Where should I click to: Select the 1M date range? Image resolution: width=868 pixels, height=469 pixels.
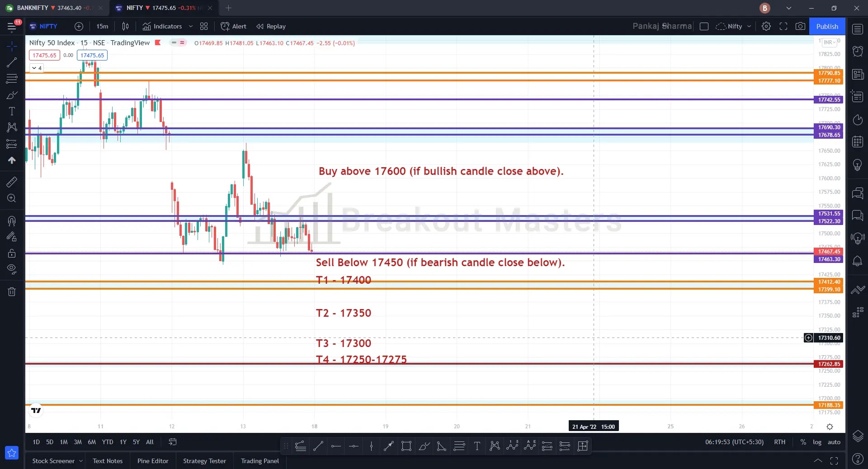click(x=64, y=442)
